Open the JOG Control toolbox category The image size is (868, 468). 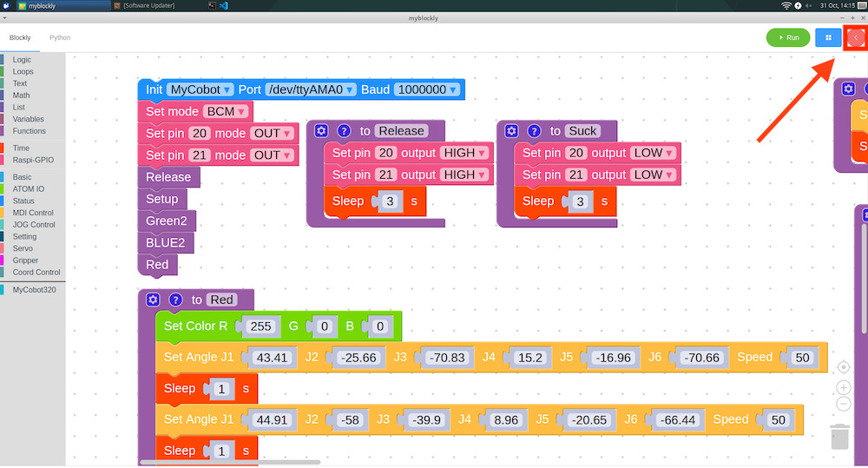(33, 225)
